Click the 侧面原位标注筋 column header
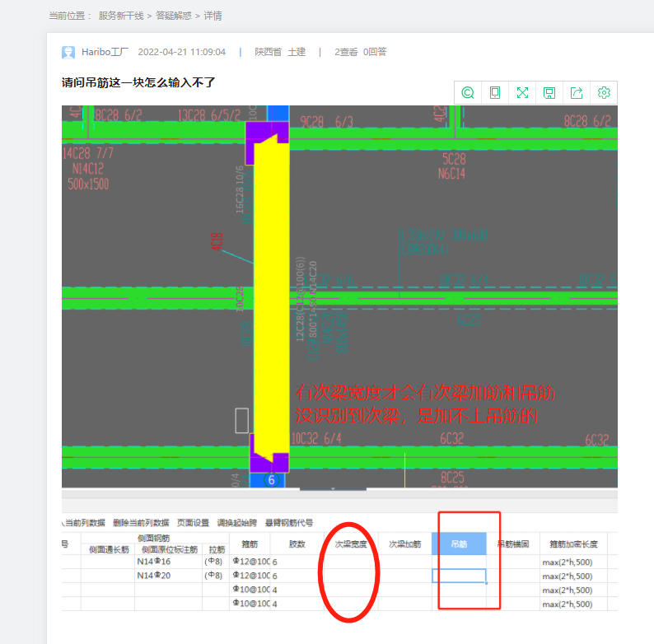Image resolution: width=654 pixels, height=644 pixels. pyautogui.click(x=170, y=550)
